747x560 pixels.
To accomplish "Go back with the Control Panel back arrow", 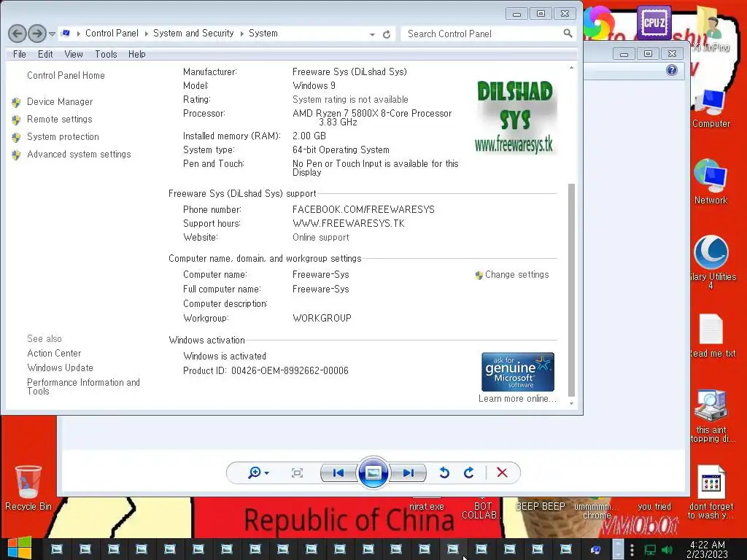I will 18,34.
